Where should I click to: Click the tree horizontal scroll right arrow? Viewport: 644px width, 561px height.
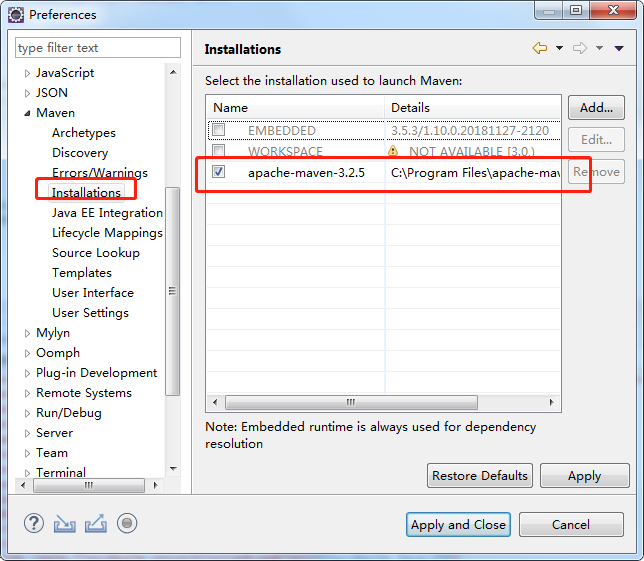coord(155,485)
